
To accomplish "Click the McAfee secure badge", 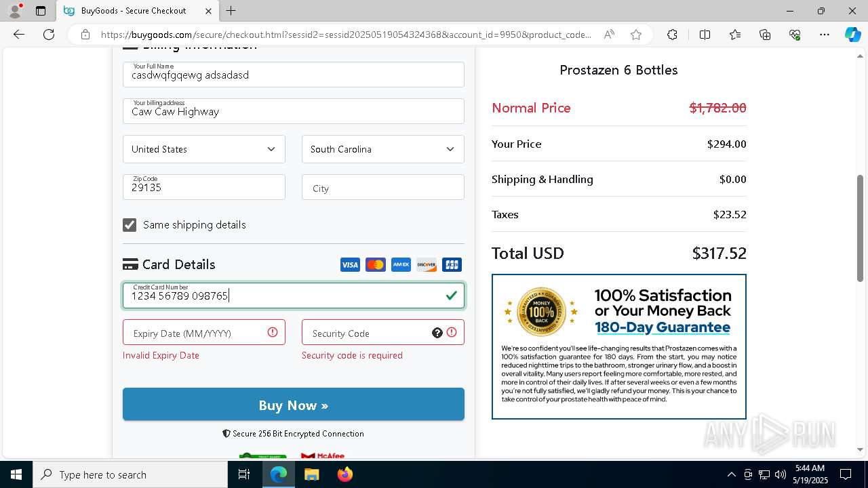I will coord(323,456).
